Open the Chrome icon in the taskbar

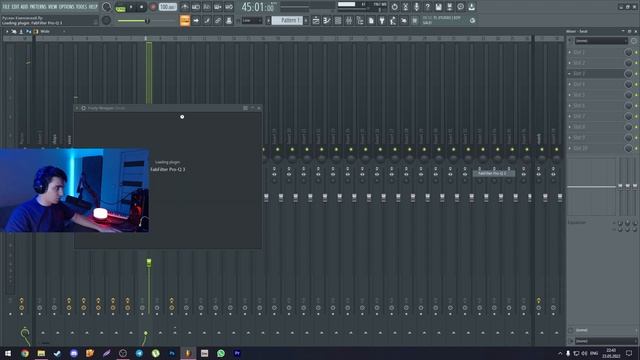pos(25,353)
